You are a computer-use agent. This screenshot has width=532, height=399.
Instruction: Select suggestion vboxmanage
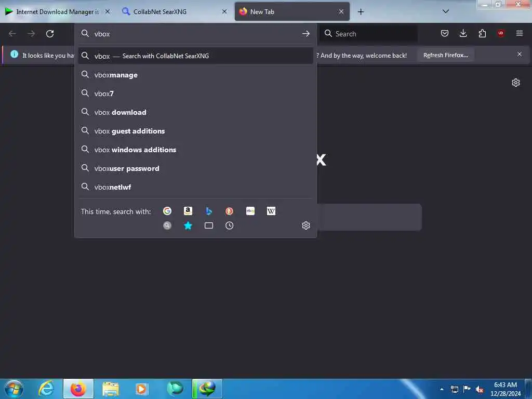(x=195, y=75)
